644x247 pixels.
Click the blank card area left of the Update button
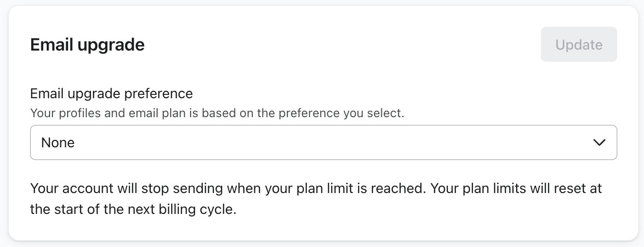click(x=340, y=45)
